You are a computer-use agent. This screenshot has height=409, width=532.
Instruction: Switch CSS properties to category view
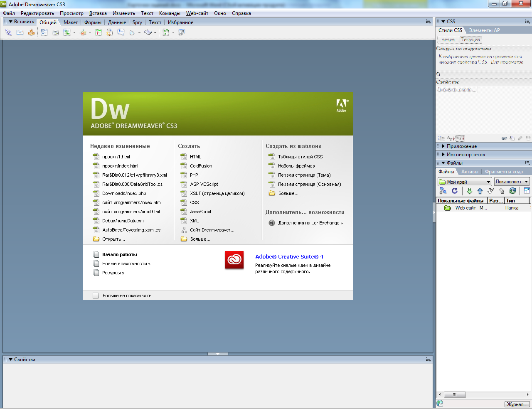[441, 138]
